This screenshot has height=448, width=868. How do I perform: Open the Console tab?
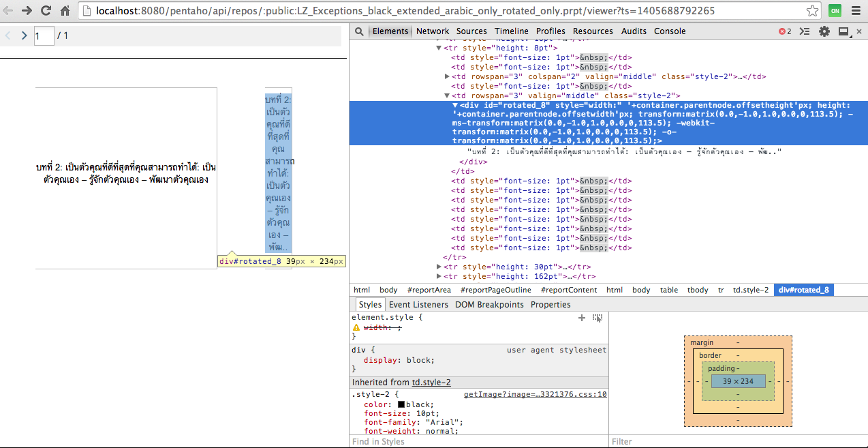(x=670, y=31)
